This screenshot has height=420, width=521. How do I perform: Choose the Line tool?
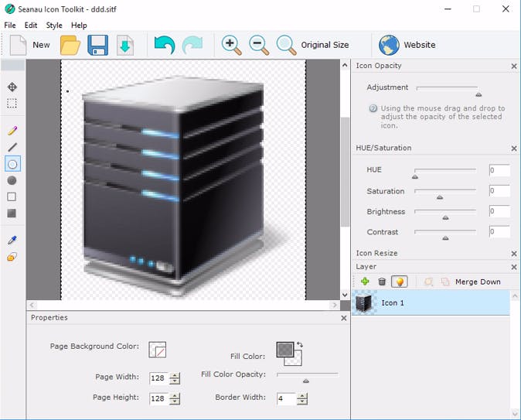click(12, 147)
